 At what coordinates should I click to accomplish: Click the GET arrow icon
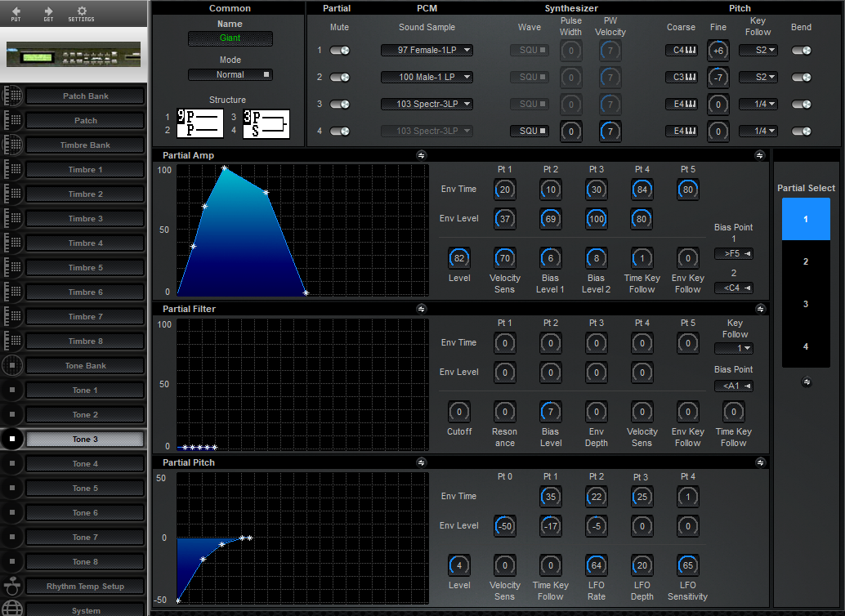47,13
